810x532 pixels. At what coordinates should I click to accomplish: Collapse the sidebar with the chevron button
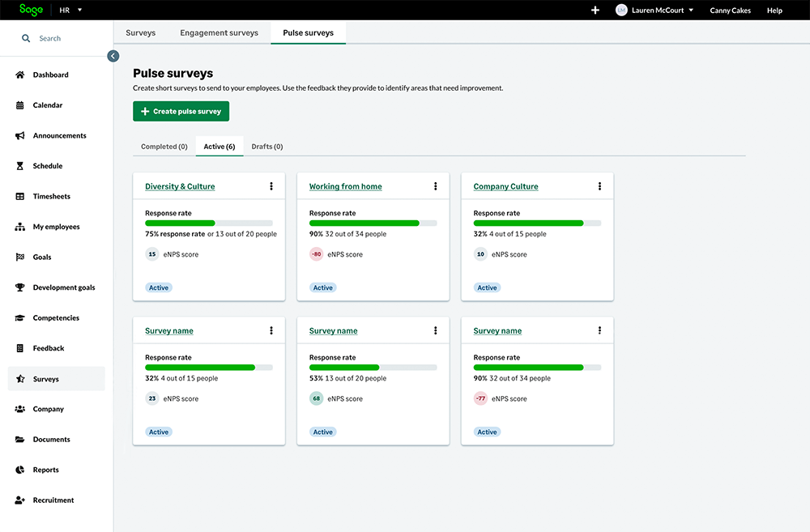pyautogui.click(x=113, y=56)
